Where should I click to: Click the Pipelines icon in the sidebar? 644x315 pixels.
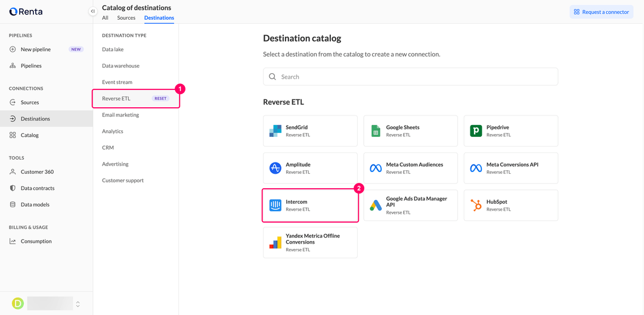[13, 66]
